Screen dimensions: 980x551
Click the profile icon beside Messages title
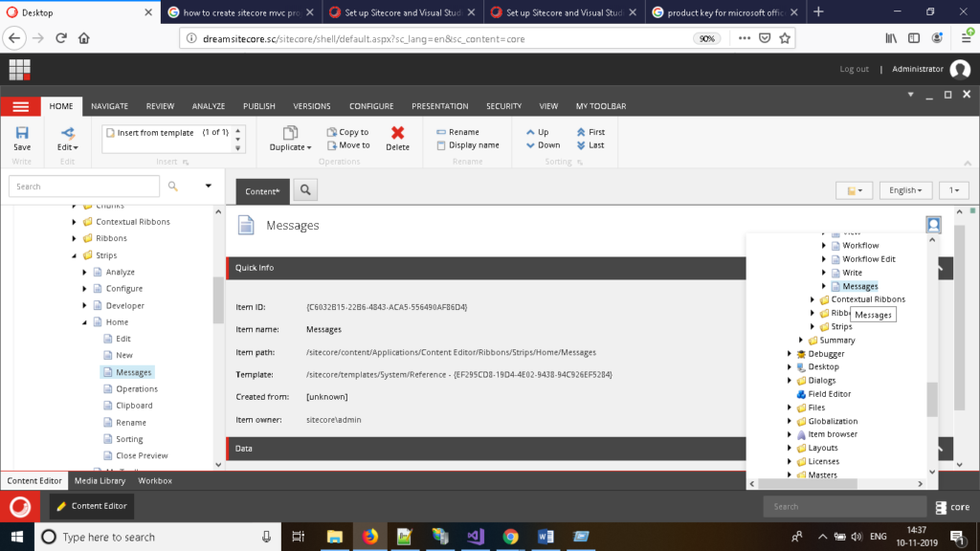tap(933, 224)
